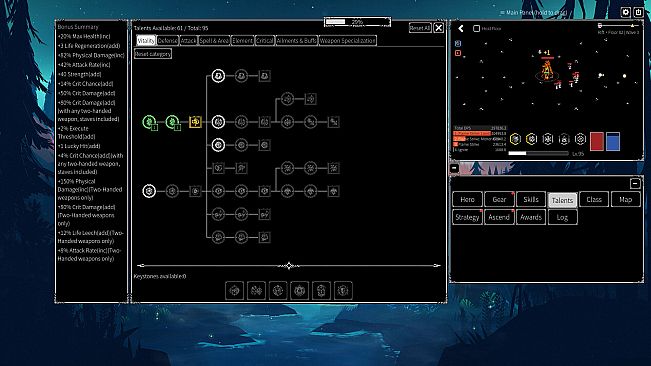651x366 pixels.
Task: Click the power quit icon
Action: [x=638, y=12]
